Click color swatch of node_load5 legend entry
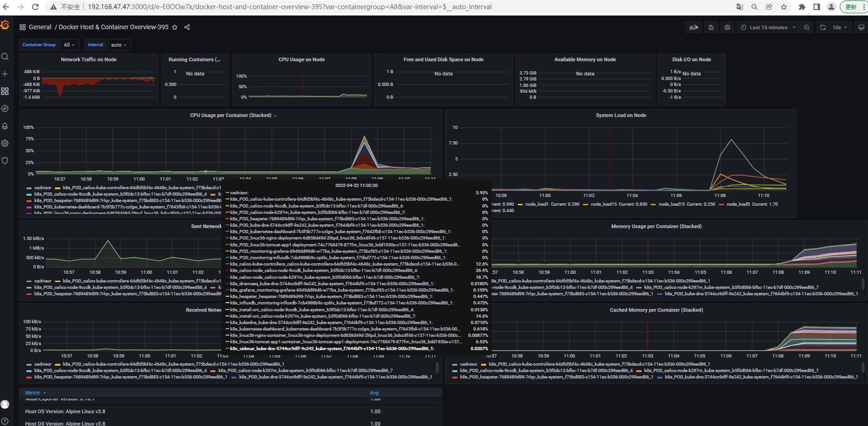 721,205
